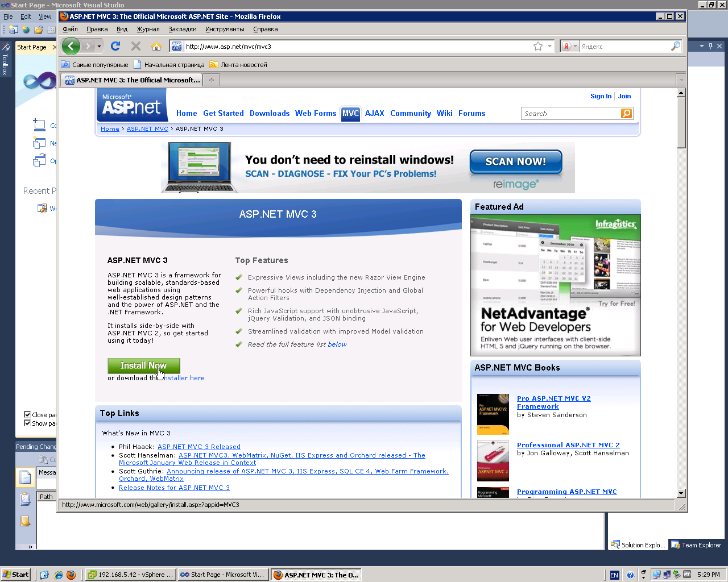Toggle the Show page checkbox in Visual Studio
The height and width of the screenshot is (582, 728).
pos(27,423)
